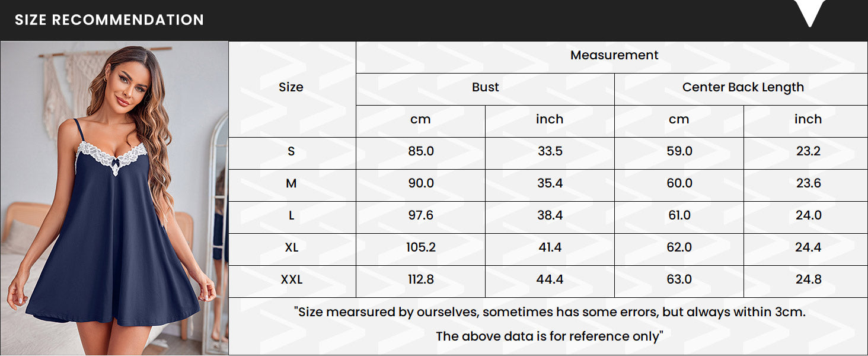Click the cm subheader under Bust
This screenshot has height=356, width=868.
420,119
